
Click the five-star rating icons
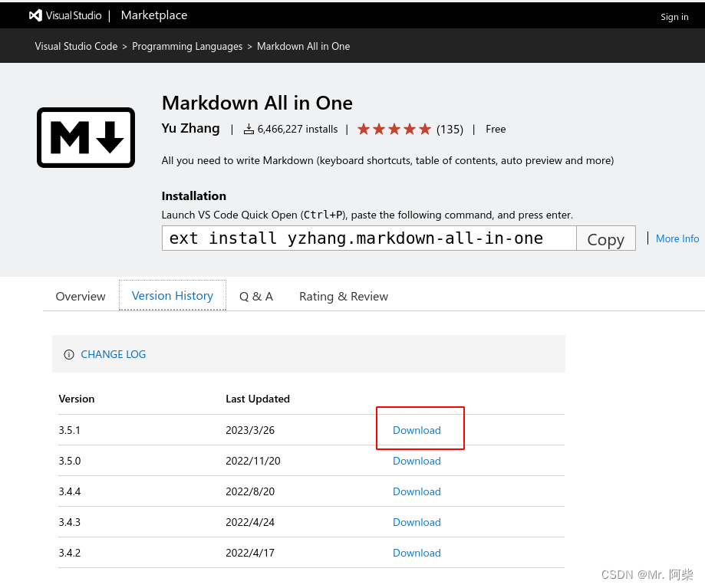click(x=394, y=130)
